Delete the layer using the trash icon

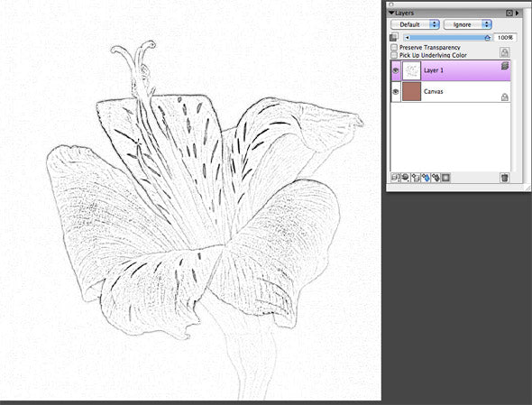pos(505,178)
